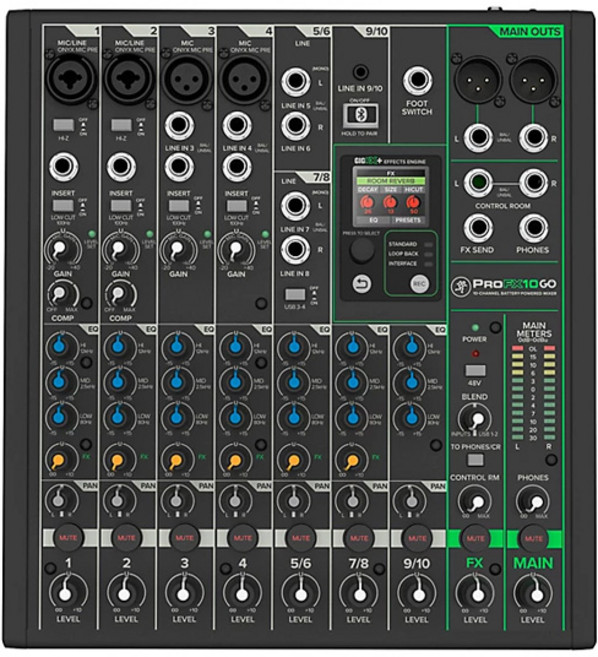Mute the MAIN output
The image size is (598, 657).
[x=533, y=538]
